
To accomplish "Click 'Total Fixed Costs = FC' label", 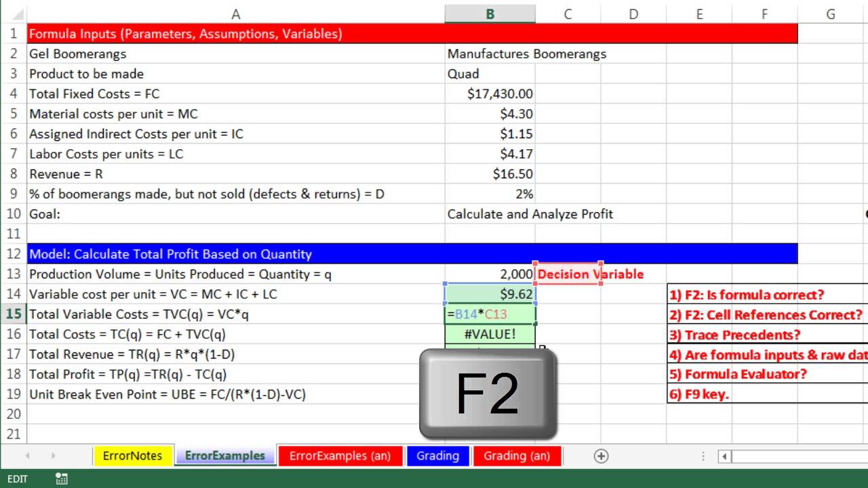I will click(x=235, y=94).
